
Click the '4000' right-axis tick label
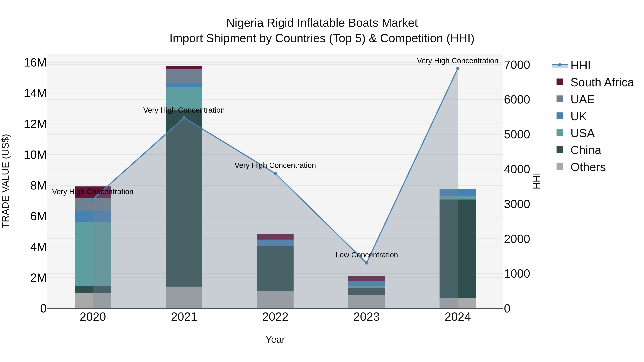click(517, 169)
